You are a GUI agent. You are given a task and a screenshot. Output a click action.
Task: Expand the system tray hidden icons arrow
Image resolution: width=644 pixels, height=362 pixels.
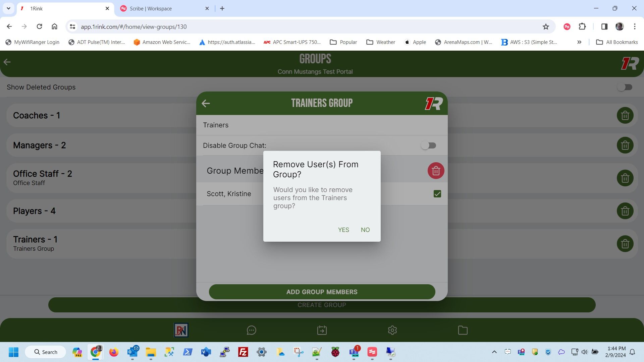[x=494, y=352]
